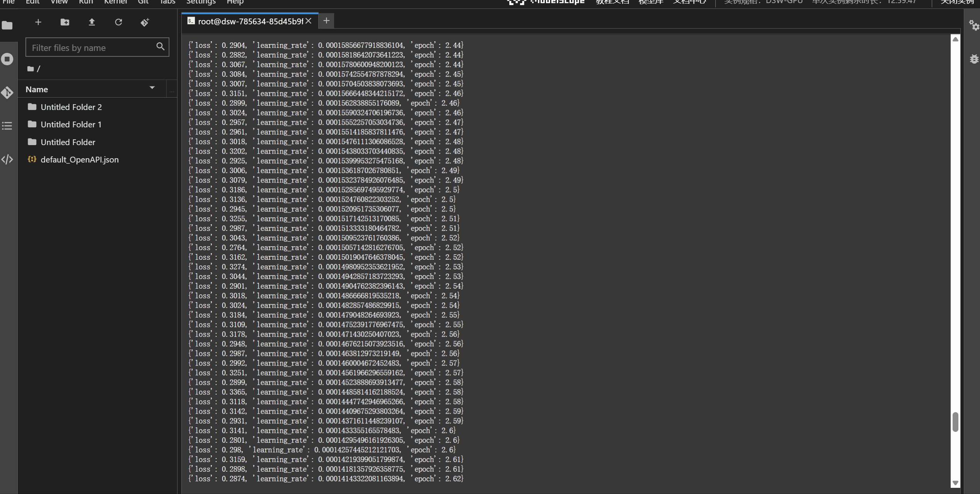The image size is (980, 494).
Task: Open Running Terminals and Kernels panel
Action: pyautogui.click(x=7, y=59)
